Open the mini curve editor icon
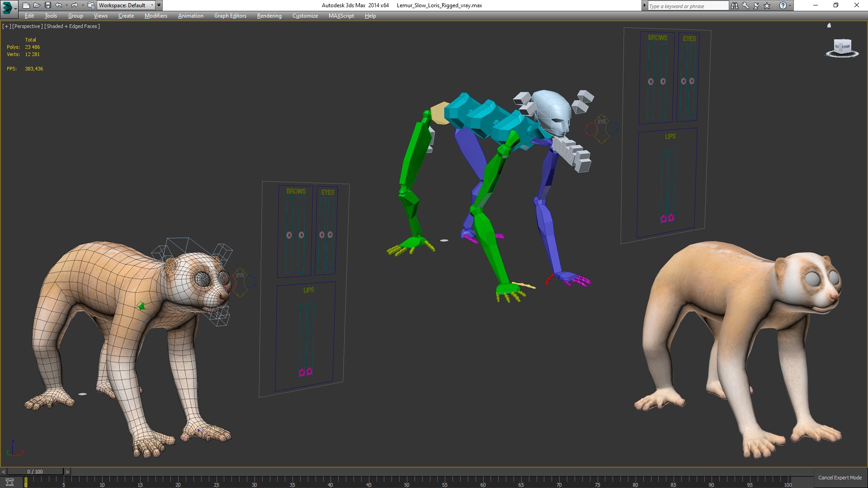This screenshot has height=488, width=868. point(9,482)
